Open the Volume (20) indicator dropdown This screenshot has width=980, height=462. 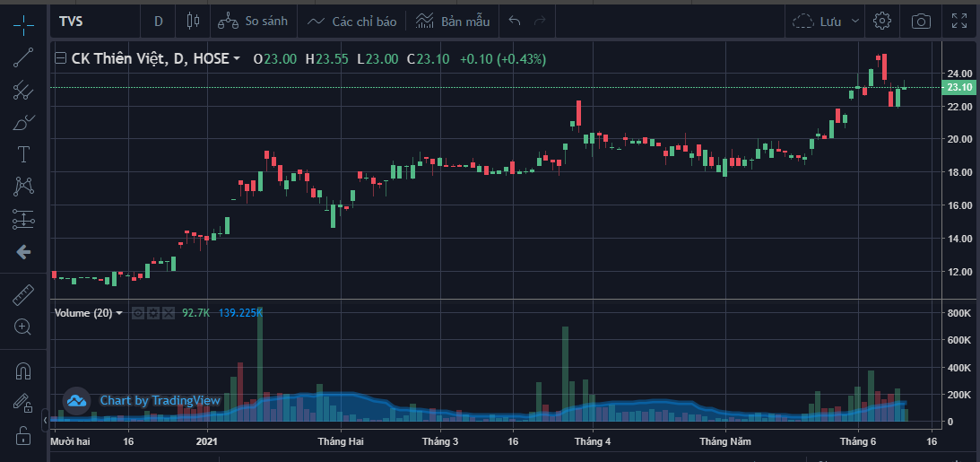[119, 313]
